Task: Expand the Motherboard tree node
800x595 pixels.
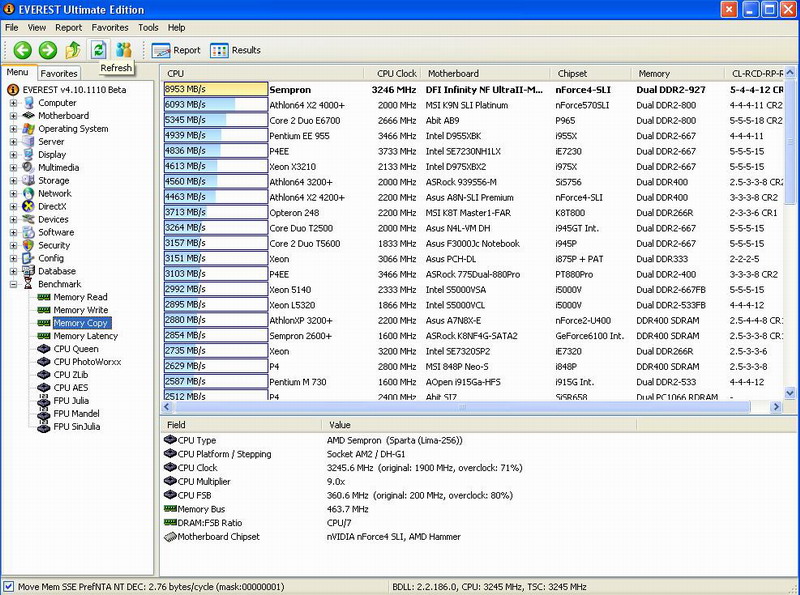Action: tap(13, 116)
